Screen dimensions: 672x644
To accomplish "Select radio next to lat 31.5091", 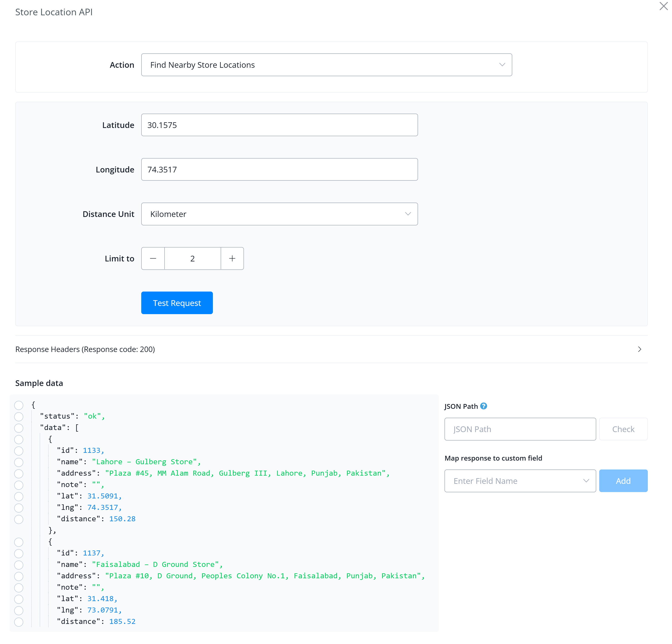I will [19, 496].
